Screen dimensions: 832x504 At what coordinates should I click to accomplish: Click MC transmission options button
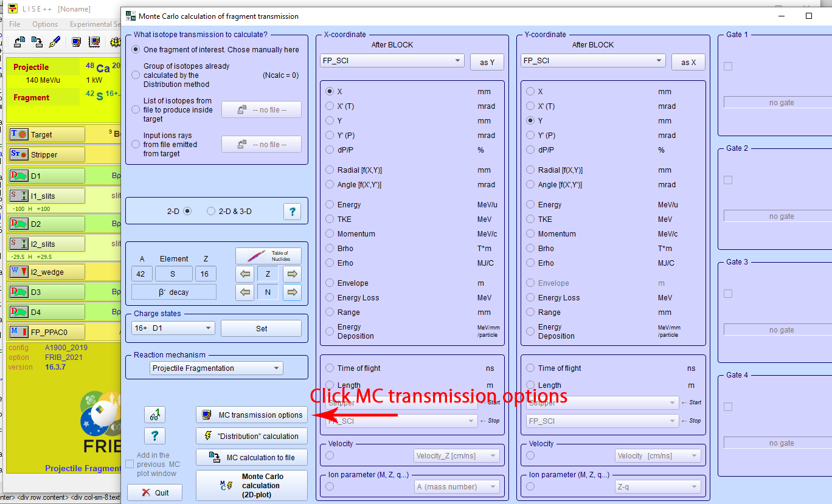pos(252,415)
